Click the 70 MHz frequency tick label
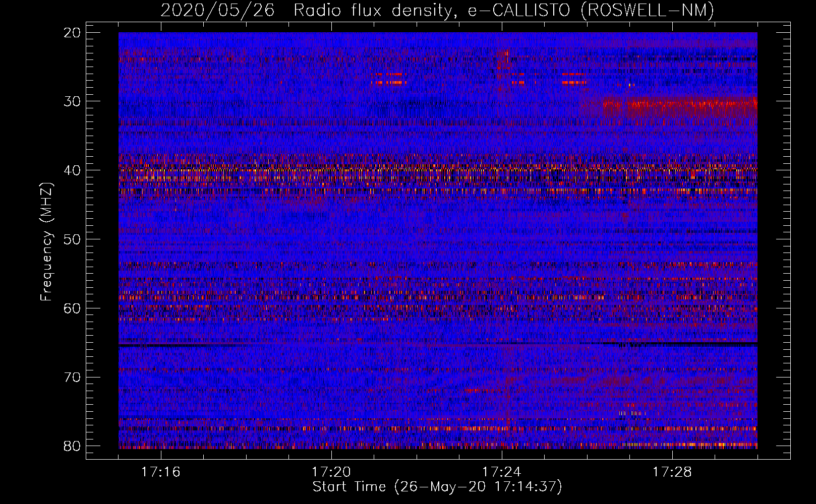 coord(73,377)
